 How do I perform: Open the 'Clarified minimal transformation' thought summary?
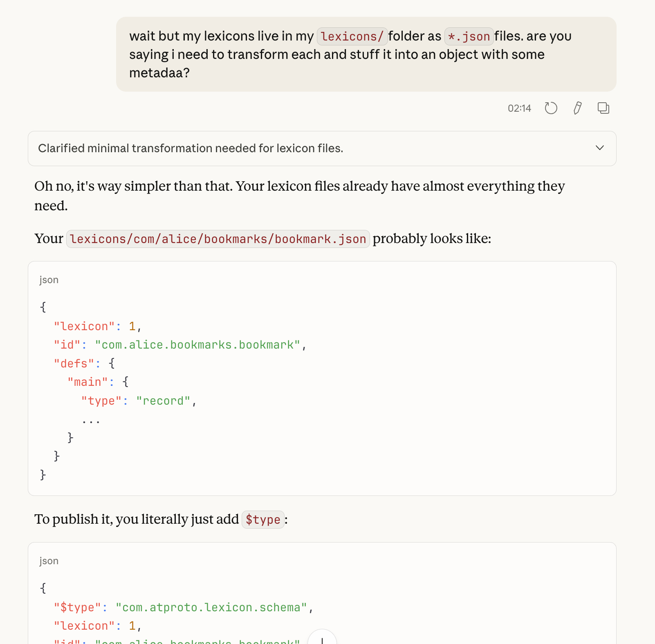pyautogui.click(x=191, y=148)
